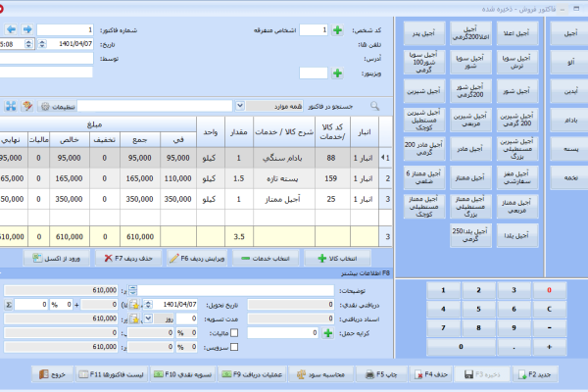Click numpad plus (+) key
Viewport: 588px width, 392px height.
click(x=549, y=347)
